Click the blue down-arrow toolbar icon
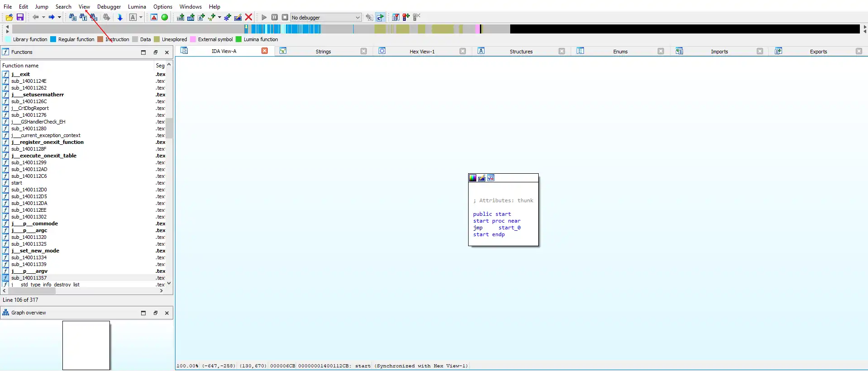Viewport: 868px width, 371px height. tap(120, 17)
